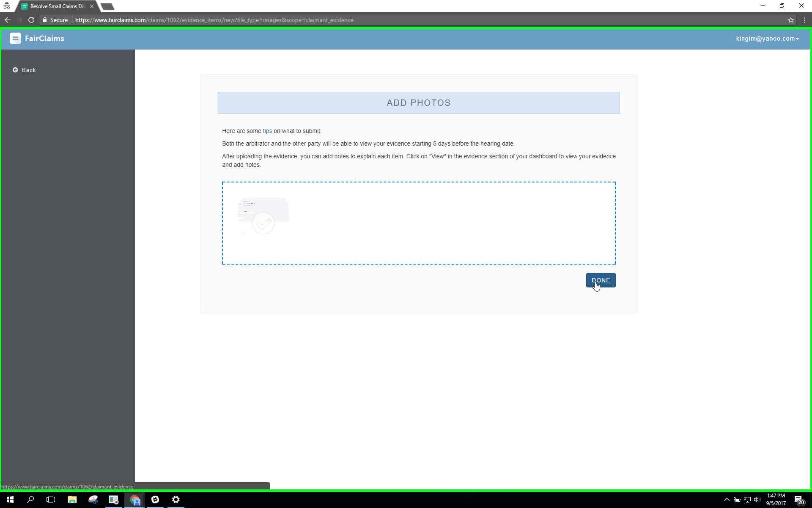Image resolution: width=812 pixels, height=508 pixels.
Task: Click the taskbar search magnifier
Action: pyautogui.click(x=30, y=500)
